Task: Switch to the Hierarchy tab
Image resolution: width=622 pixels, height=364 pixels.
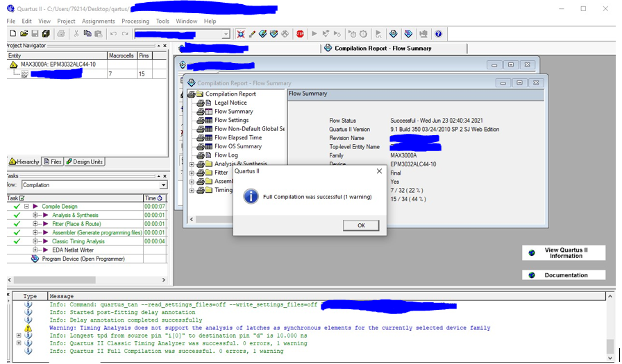Action: (x=24, y=162)
